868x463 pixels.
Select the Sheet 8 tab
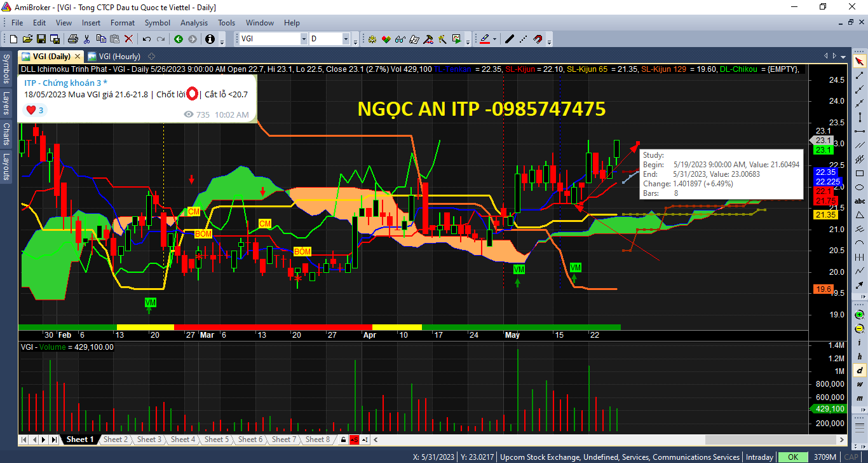[318, 439]
